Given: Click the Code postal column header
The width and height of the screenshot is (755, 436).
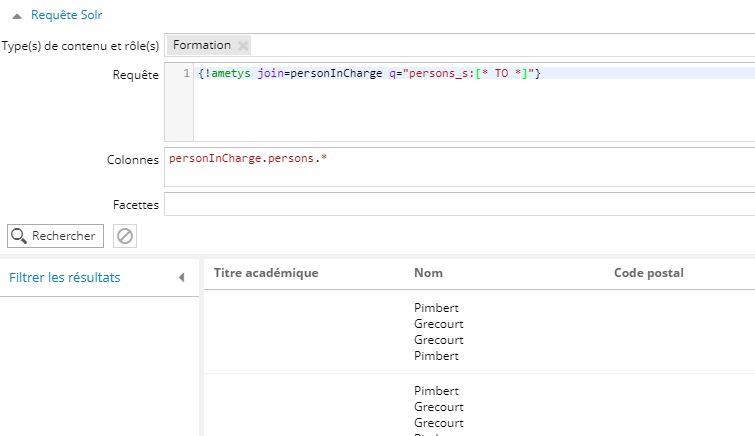Looking at the screenshot, I should pos(648,273).
